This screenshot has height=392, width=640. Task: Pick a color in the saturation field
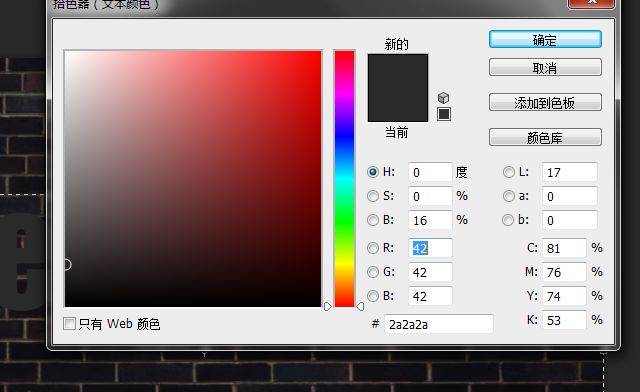click(193, 178)
